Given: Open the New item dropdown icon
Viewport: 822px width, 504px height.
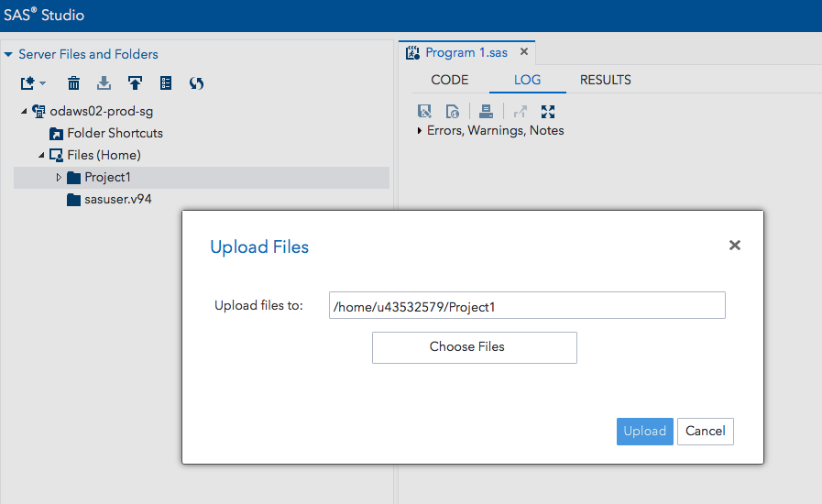Looking at the screenshot, I should (x=32, y=83).
